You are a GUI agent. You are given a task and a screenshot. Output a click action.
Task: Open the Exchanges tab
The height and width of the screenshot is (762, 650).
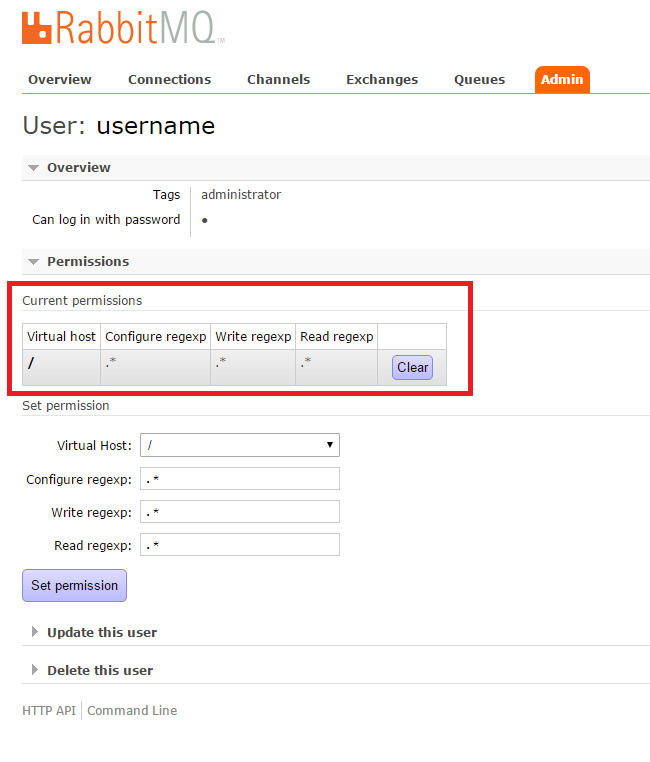click(382, 80)
